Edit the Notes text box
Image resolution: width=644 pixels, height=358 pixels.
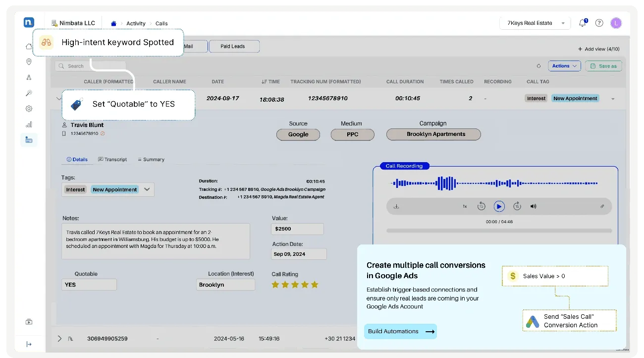[x=156, y=241]
